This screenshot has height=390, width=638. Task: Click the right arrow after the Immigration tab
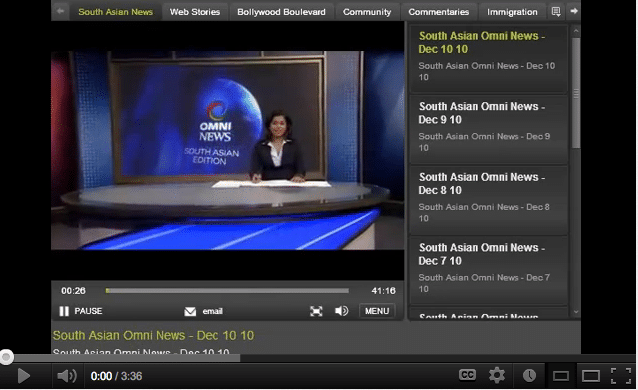point(574,11)
